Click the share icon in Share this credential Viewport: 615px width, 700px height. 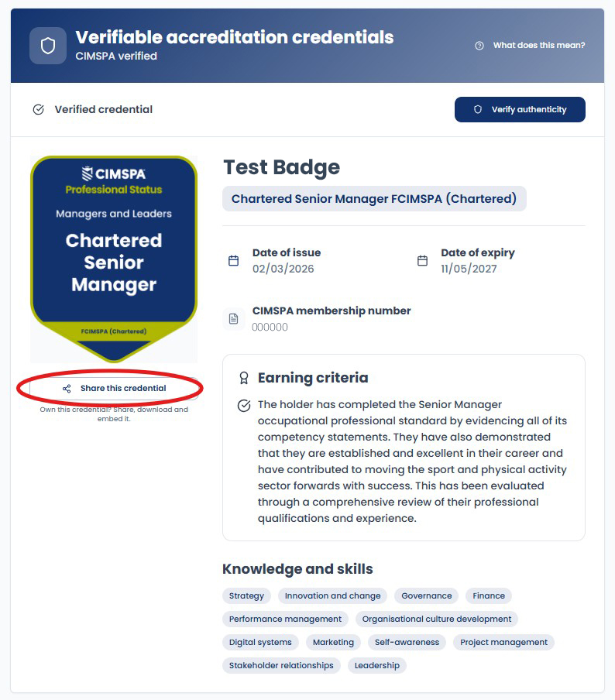point(67,389)
